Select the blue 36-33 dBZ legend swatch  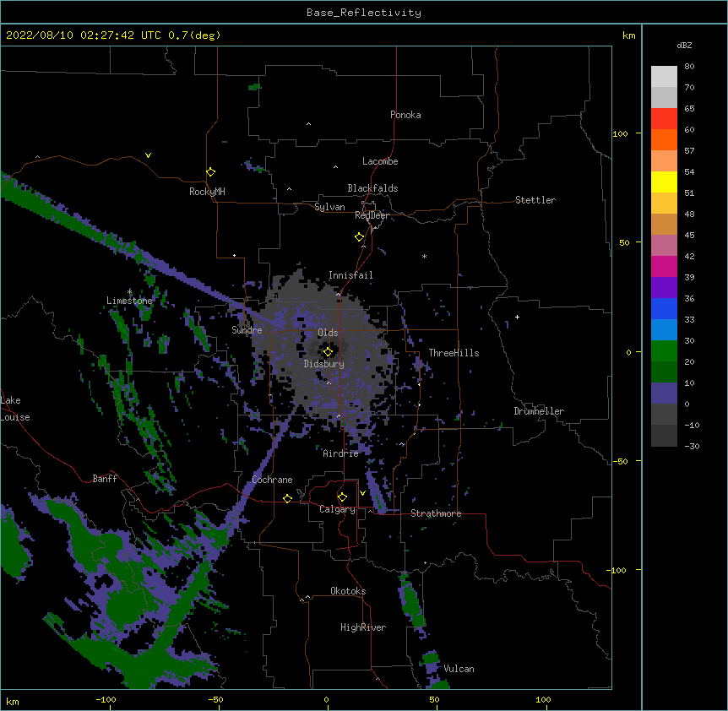point(664,308)
